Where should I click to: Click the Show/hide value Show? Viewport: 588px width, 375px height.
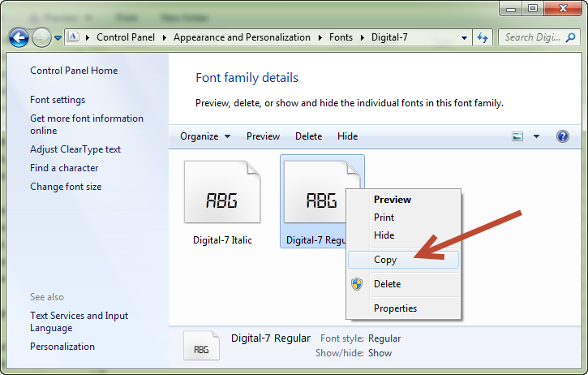pos(380,353)
